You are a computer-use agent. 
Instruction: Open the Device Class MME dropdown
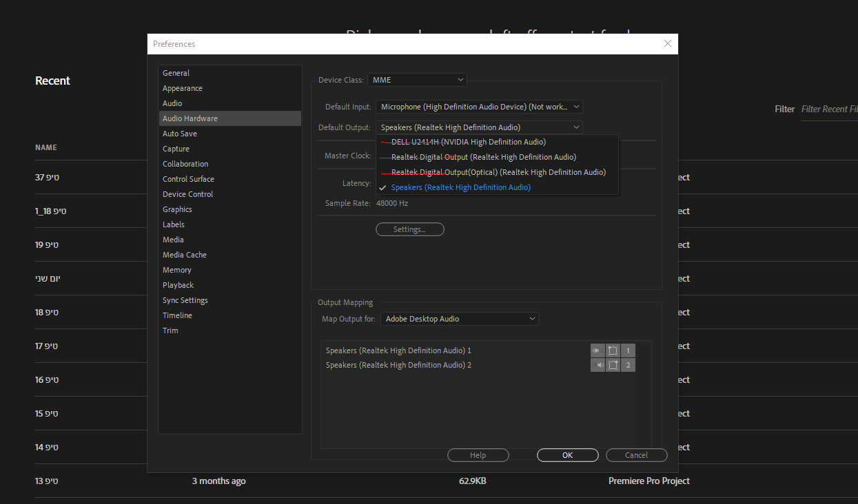tap(417, 80)
